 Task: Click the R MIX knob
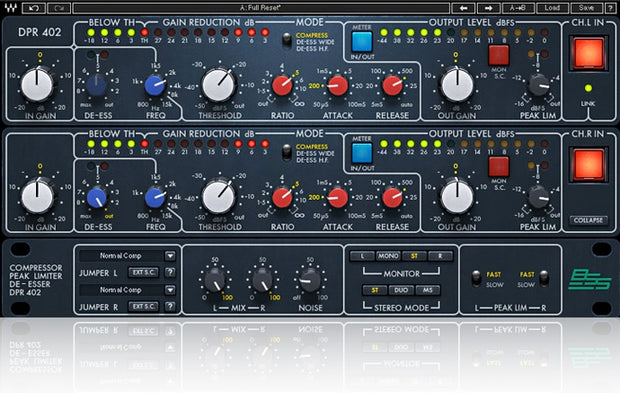tap(263, 280)
